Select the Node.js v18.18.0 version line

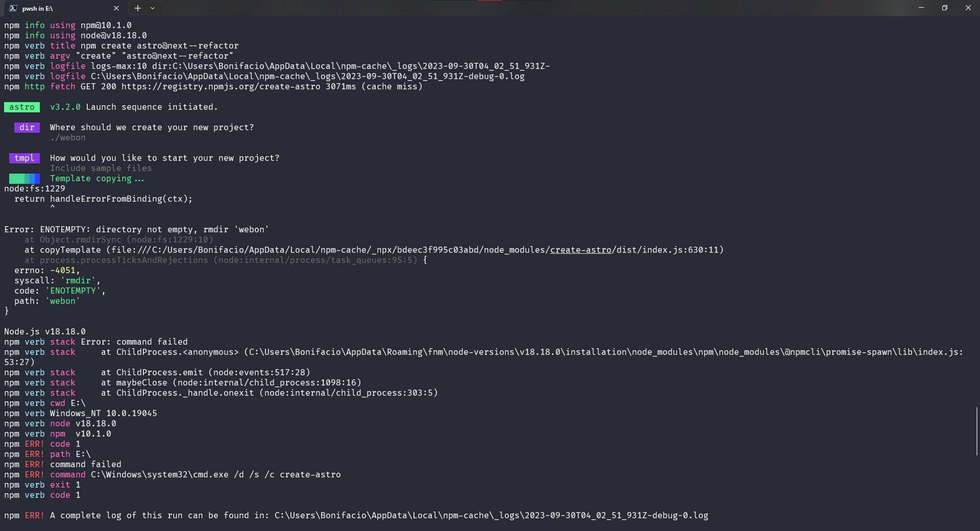[x=45, y=331]
